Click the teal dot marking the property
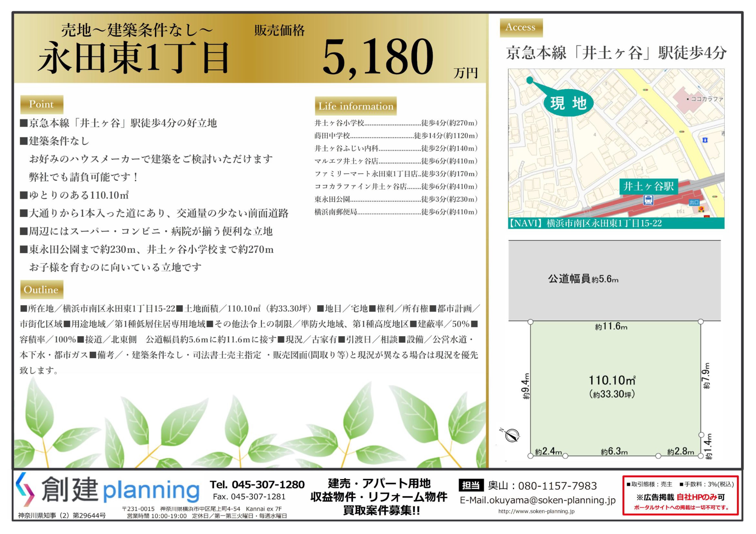 point(529,80)
